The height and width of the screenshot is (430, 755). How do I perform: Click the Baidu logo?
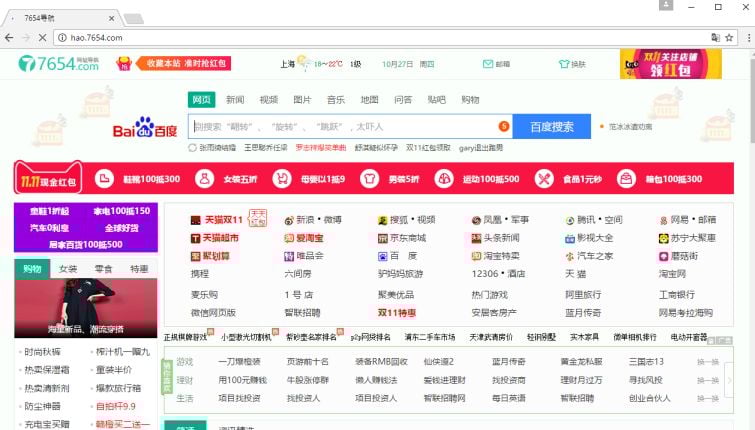pos(145,128)
